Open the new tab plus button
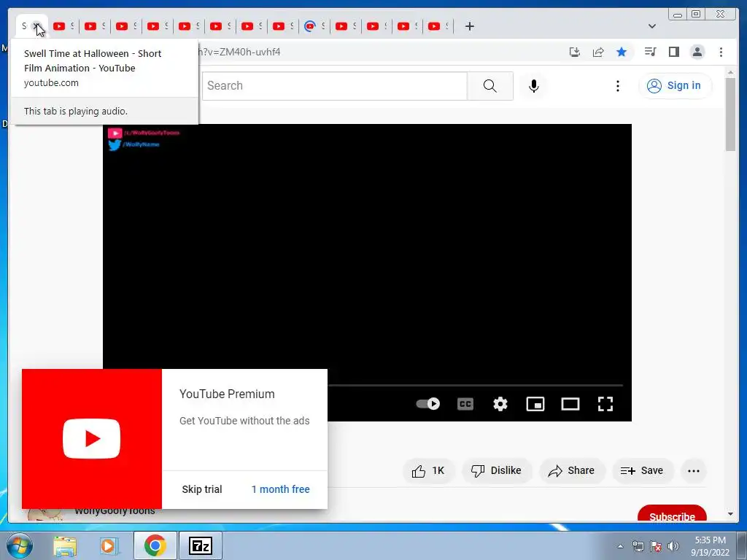747x560 pixels. coord(470,26)
